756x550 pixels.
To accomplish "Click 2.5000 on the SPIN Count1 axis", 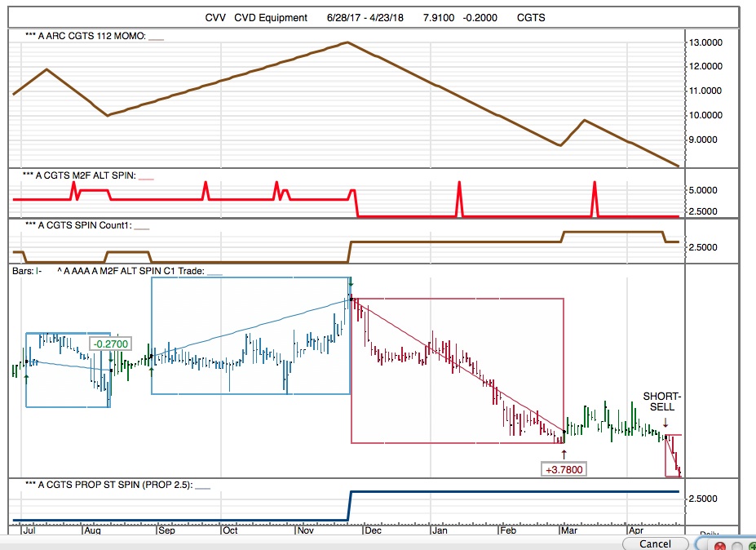I will pyautogui.click(x=703, y=247).
